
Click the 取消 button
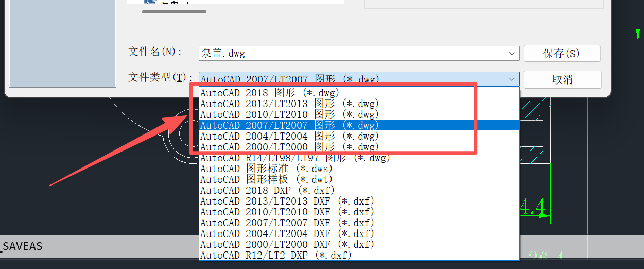tap(562, 80)
